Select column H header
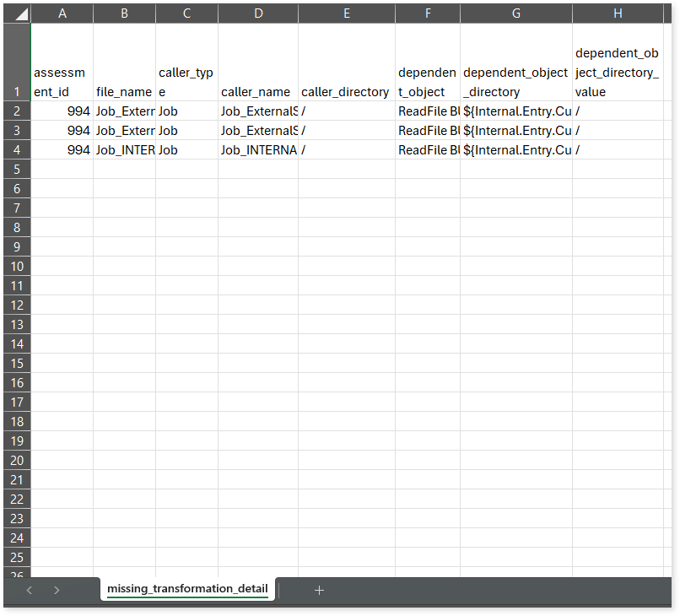The height and width of the screenshot is (616, 680). [618, 14]
